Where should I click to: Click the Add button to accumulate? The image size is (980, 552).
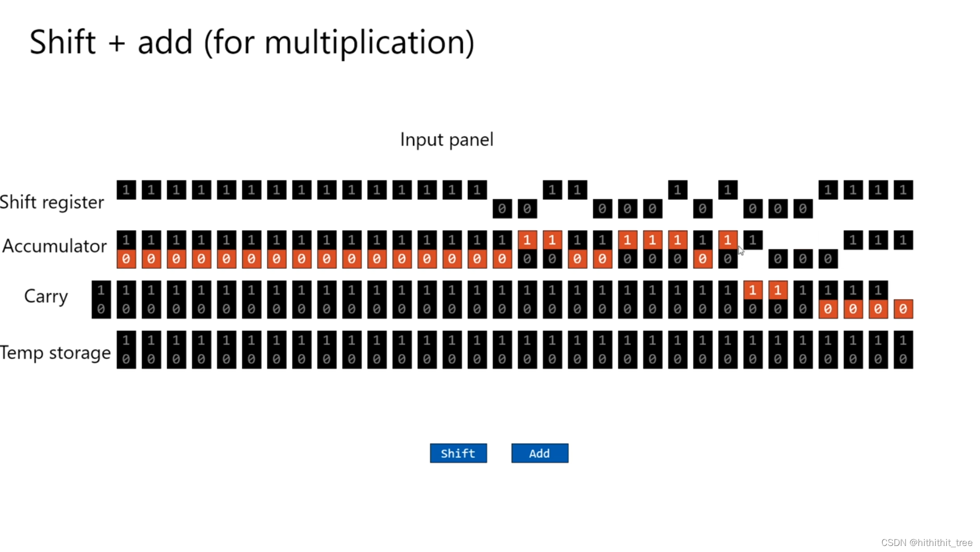(x=539, y=453)
